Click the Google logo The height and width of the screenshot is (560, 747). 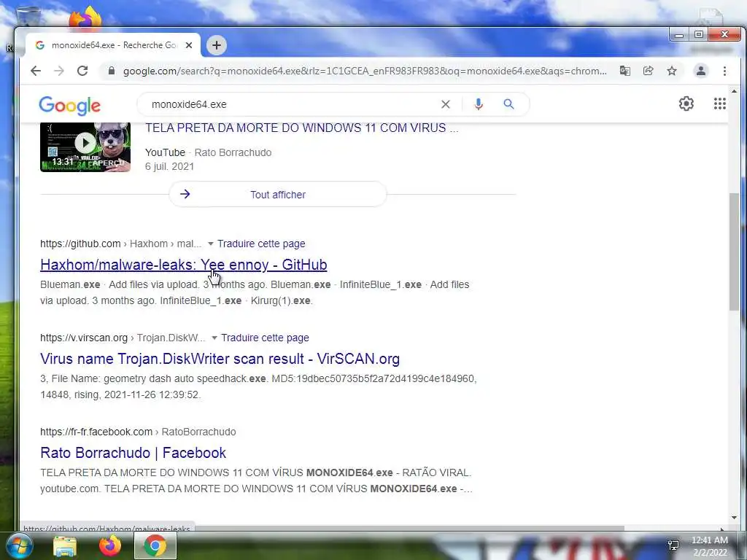[x=69, y=105]
